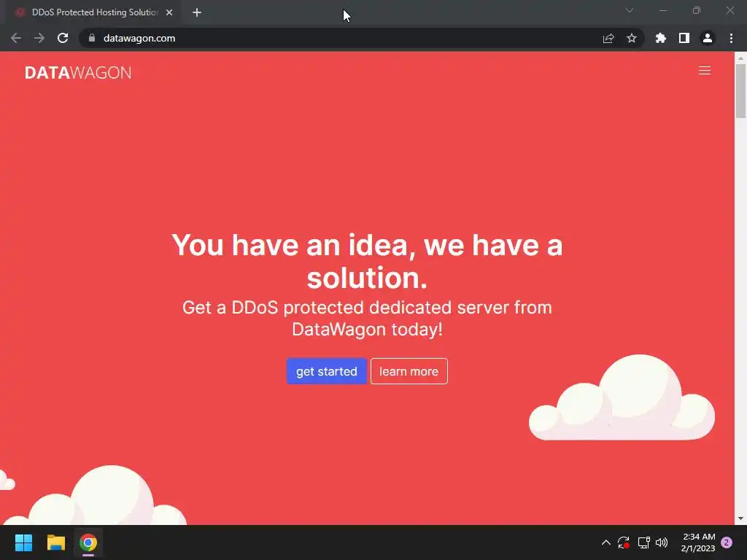View site information lock icon
747x560 pixels.
coord(92,38)
